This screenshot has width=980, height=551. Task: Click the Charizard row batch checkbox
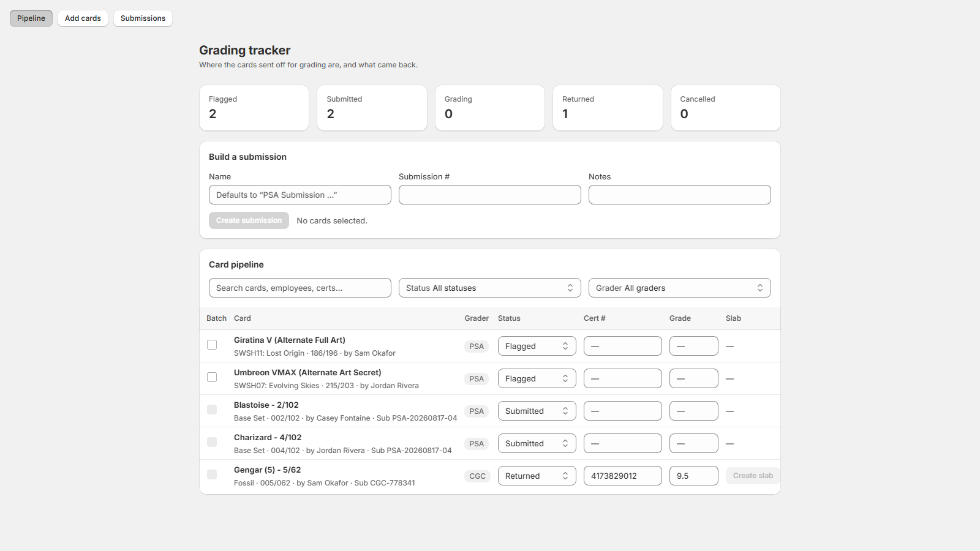coord(212,442)
